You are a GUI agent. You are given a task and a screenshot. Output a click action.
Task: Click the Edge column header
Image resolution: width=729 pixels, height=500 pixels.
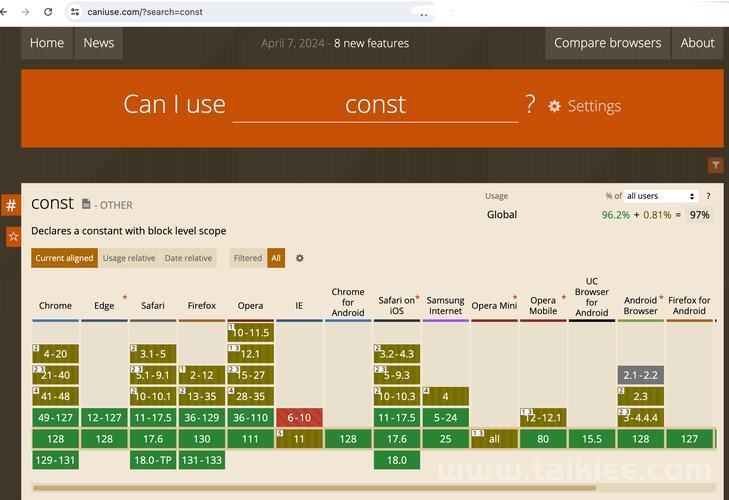(104, 306)
